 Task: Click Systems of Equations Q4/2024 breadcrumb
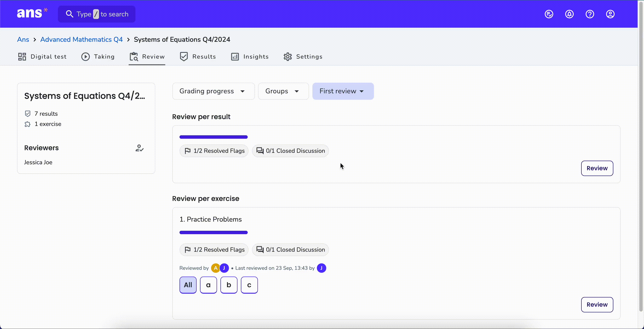pos(182,40)
